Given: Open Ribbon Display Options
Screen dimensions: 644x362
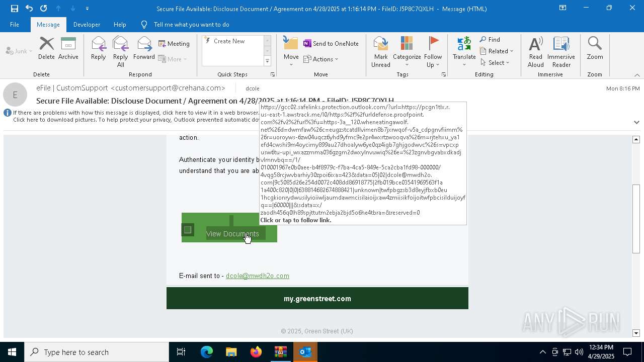Looking at the screenshot, I should 562,8.
